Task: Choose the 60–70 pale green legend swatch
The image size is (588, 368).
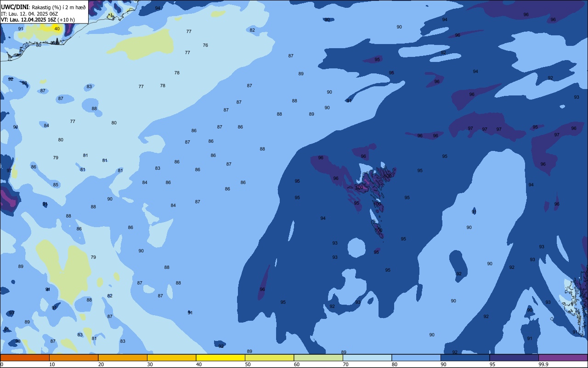Action: 318,357
